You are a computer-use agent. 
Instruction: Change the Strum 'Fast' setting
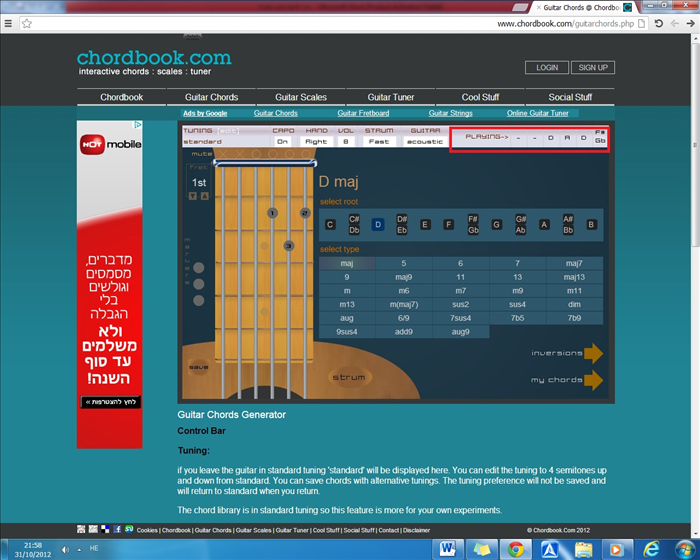click(x=379, y=142)
